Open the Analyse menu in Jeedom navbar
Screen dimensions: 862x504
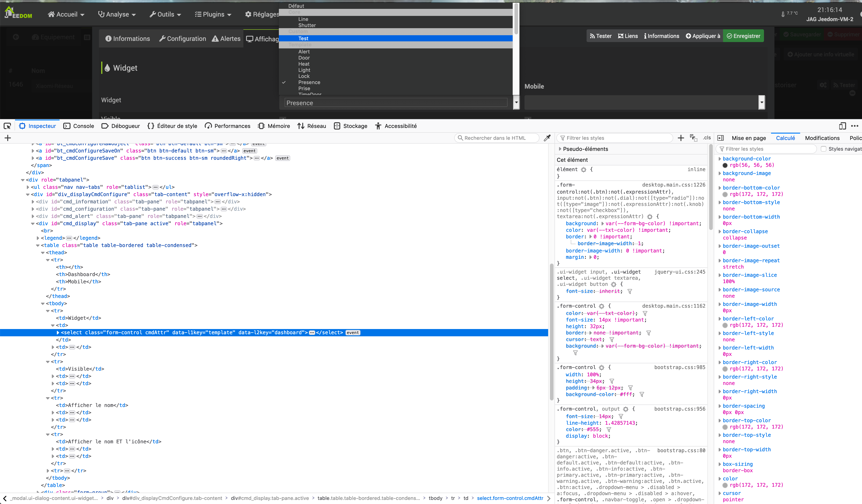click(x=117, y=14)
